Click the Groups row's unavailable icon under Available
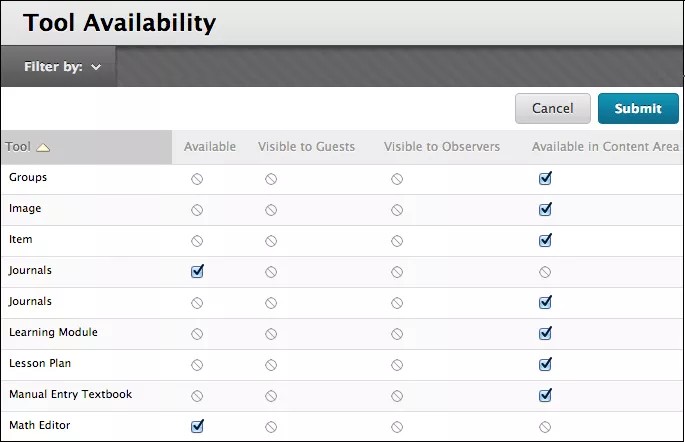The image size is (685, 442). [197, 179]
